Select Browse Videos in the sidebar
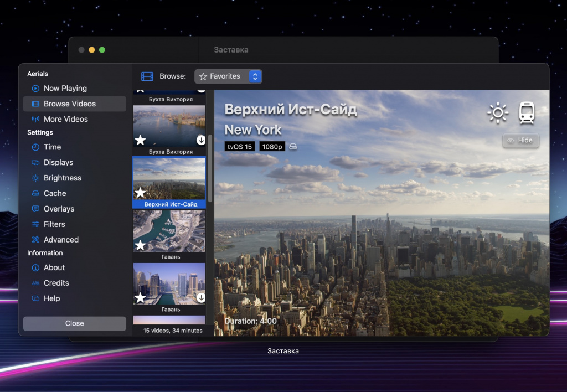The image size is (567, 392). coord(74,104)
